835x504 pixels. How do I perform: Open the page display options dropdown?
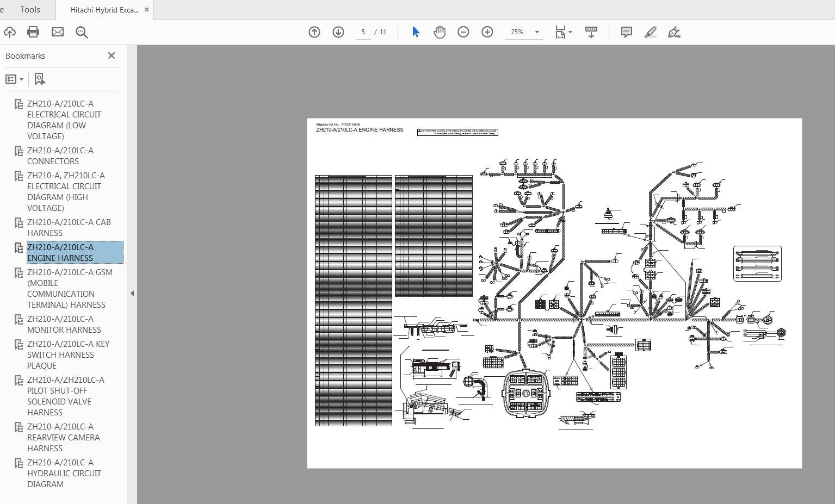tap(563, 32)
